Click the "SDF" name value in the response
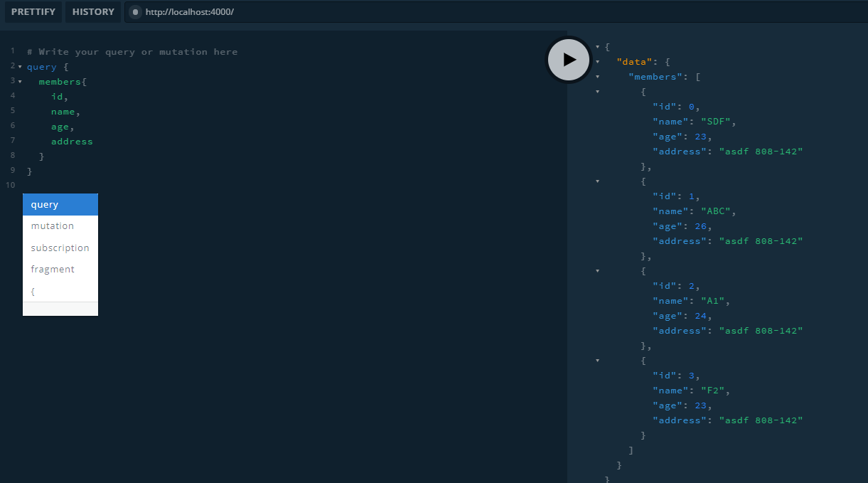 point(715,122)
